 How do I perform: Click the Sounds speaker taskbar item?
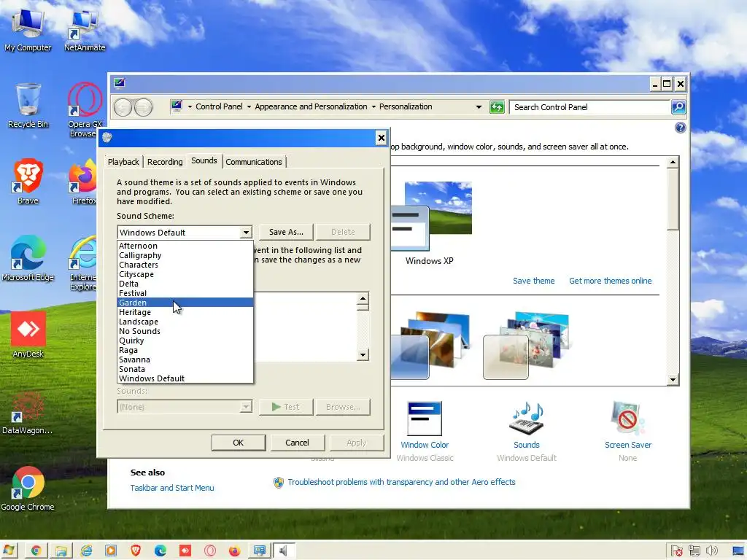coord(284,551)
